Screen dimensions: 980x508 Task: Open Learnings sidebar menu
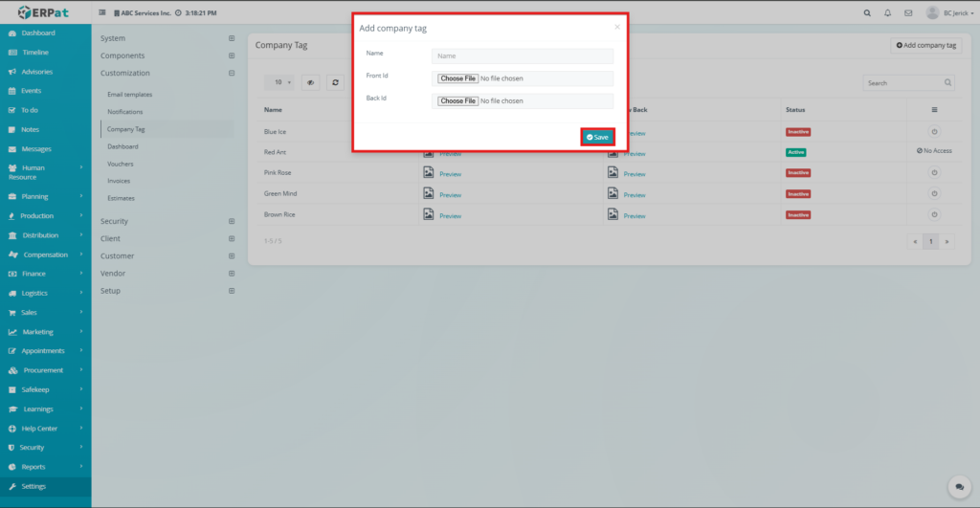click(46, 409)
